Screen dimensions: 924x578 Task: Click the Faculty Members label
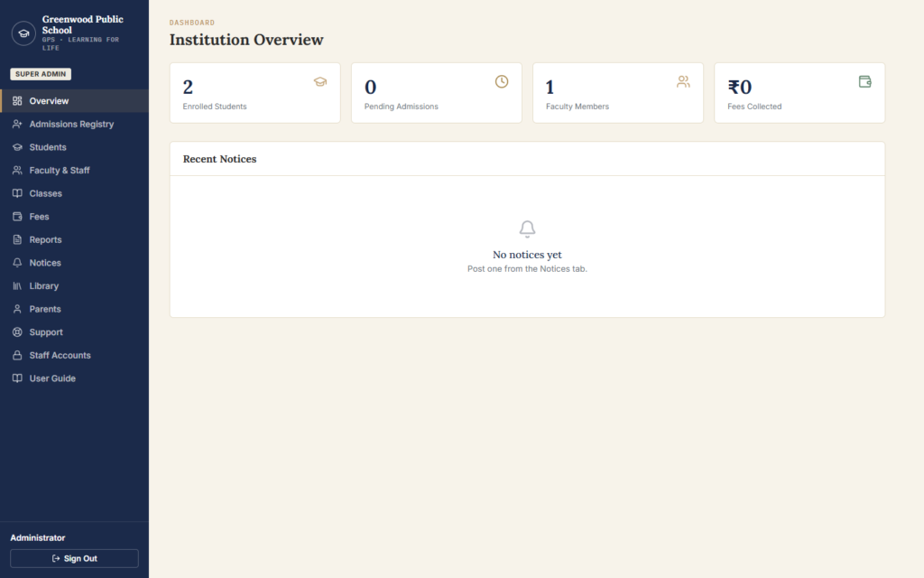pyautogui.click(x=577, y=107)
